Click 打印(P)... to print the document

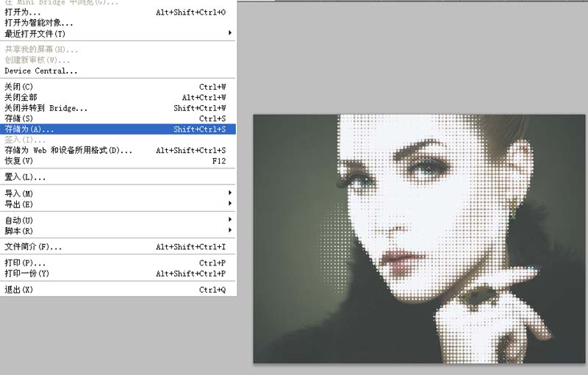tap(25, 263)
